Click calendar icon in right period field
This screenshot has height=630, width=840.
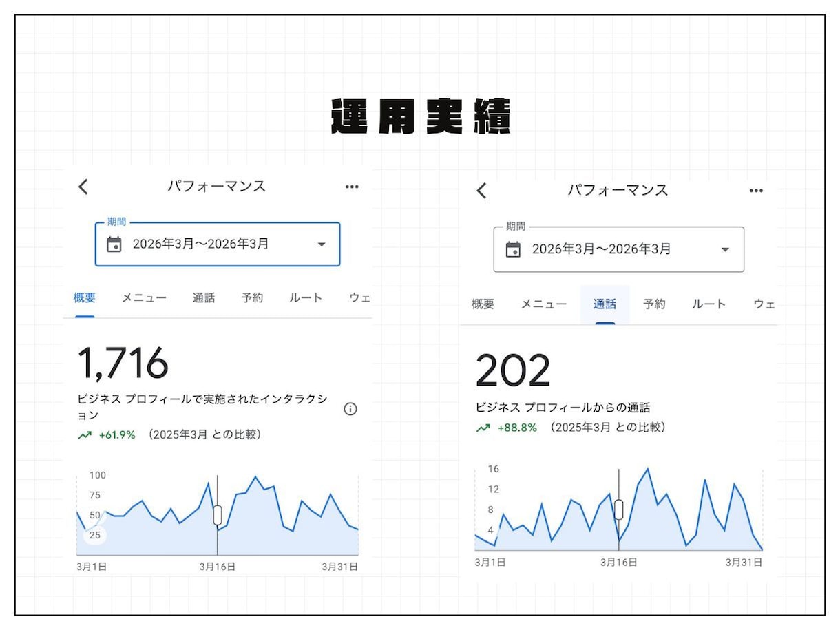click(x=513, y=249)
